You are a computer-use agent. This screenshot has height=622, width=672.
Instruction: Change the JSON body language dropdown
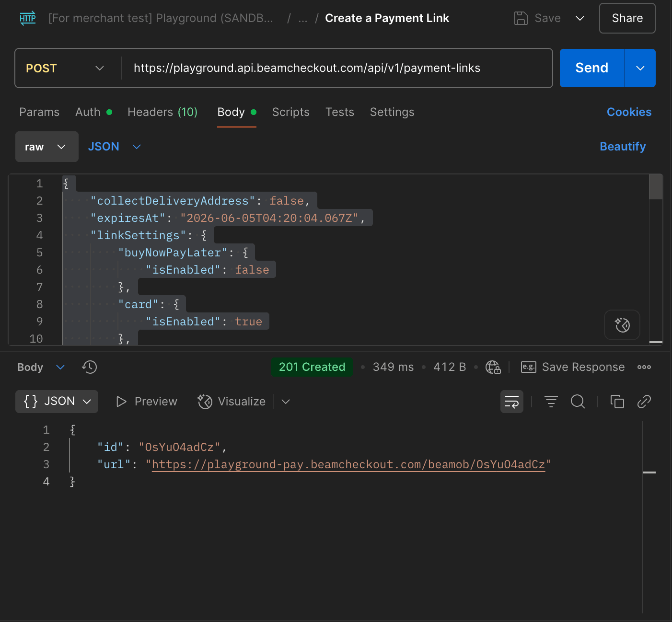(115, 147)
